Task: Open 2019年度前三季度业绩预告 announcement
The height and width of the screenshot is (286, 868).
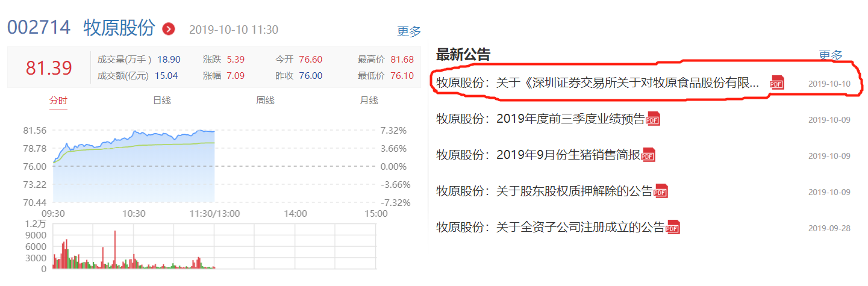Action: [x=540, y=119]
